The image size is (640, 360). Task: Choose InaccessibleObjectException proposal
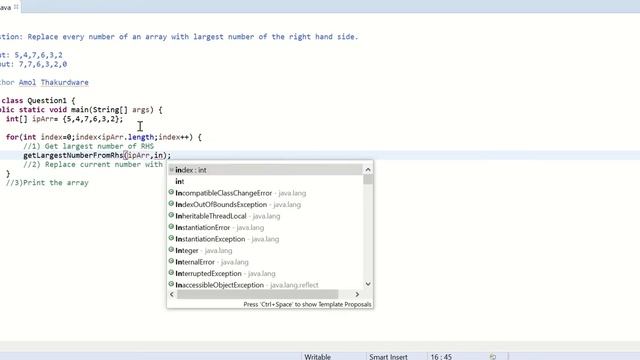(265, 284)
